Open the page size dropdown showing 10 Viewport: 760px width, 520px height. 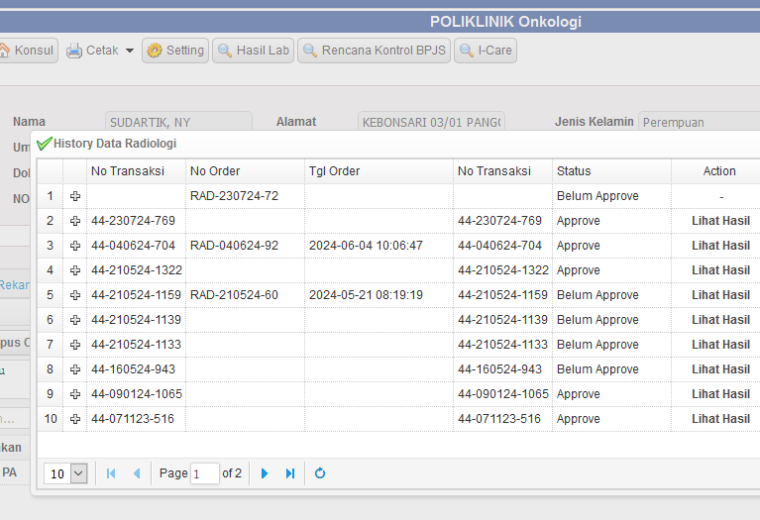(79, 473)
